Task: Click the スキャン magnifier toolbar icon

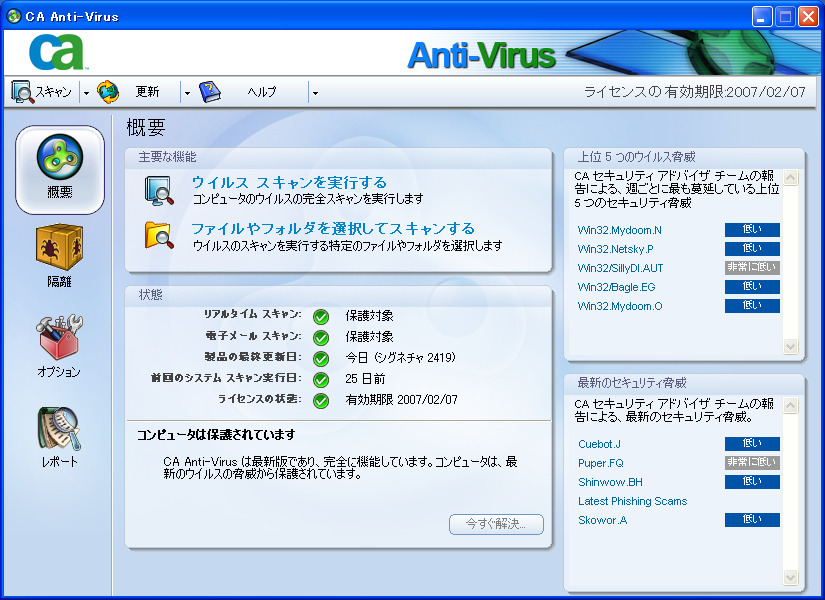Action: [22, 92]
